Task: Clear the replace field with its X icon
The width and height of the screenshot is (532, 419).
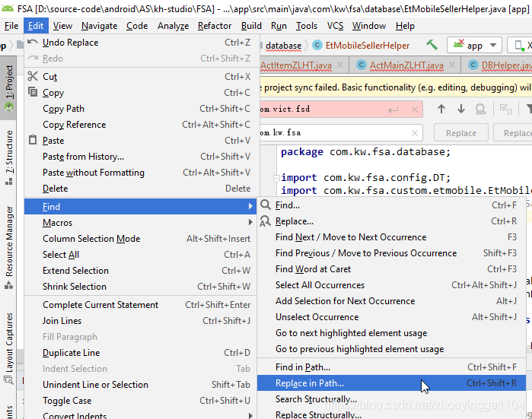Action: tap(415, 133)
